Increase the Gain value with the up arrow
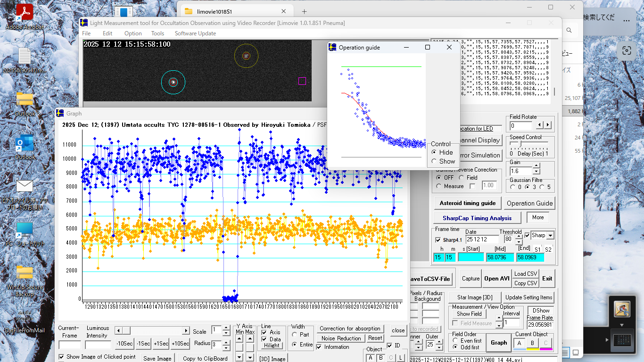Screen dimensions: 644x362 coord(536,166)
